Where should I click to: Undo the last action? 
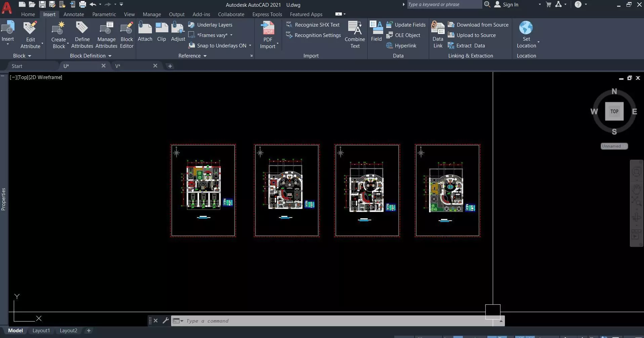click(x=93, y=4)
